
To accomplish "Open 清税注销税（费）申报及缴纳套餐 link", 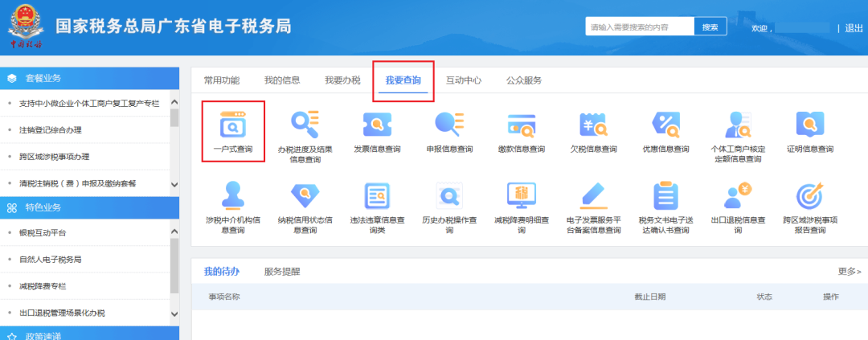I will [x=77, y=183].
